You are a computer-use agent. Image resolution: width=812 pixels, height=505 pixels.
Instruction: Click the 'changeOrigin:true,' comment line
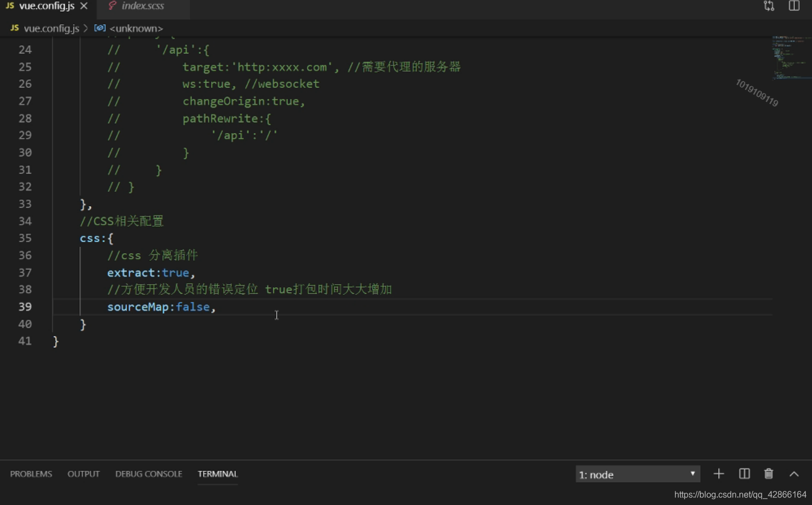click(244, 101)
